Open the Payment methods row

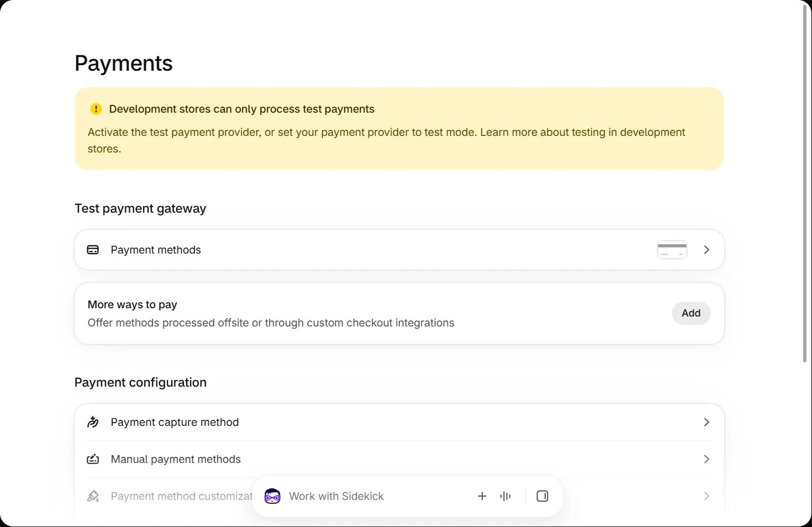(x=399, y=250)
